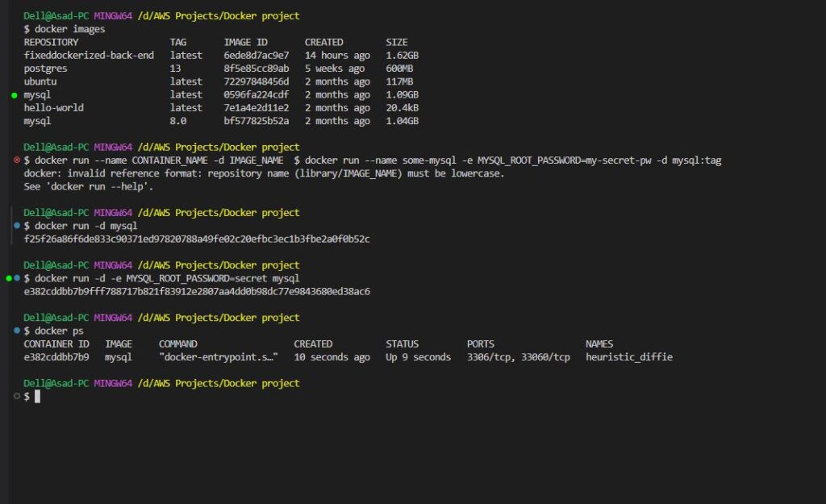Select the SIZE column header
This screenshot has height=504, width=826.
[x=397, y=42]
